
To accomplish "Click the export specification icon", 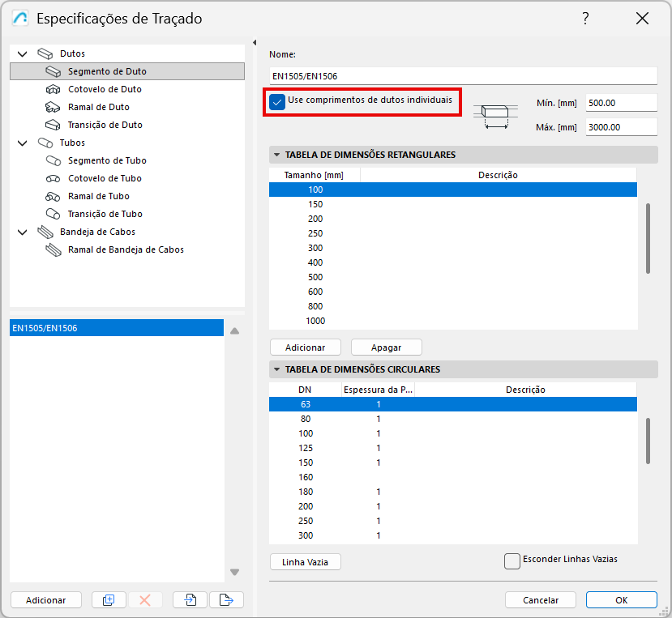I will [226, 600].
